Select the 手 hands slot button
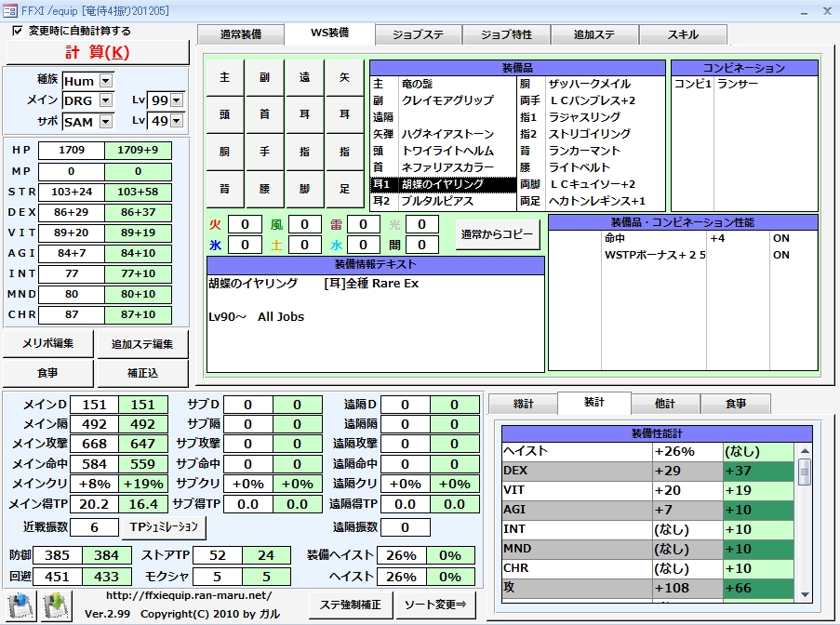This screenshot has width=840, height=625. [x=264, y=152]
